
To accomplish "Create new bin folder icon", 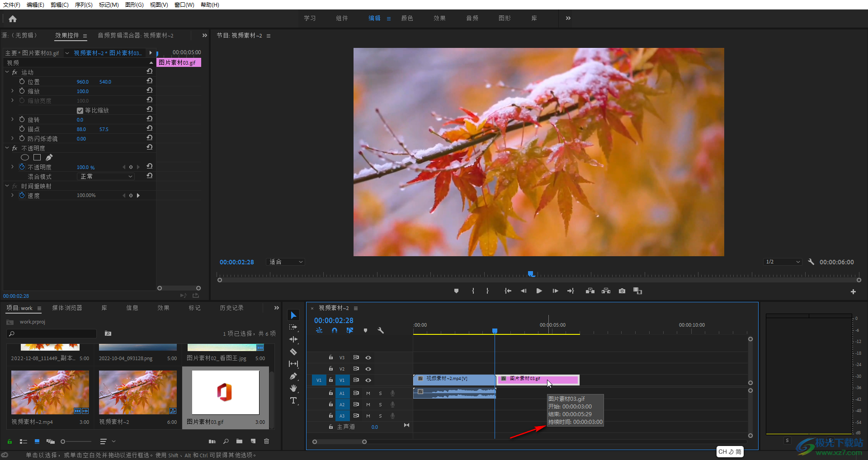I will 239,441.
